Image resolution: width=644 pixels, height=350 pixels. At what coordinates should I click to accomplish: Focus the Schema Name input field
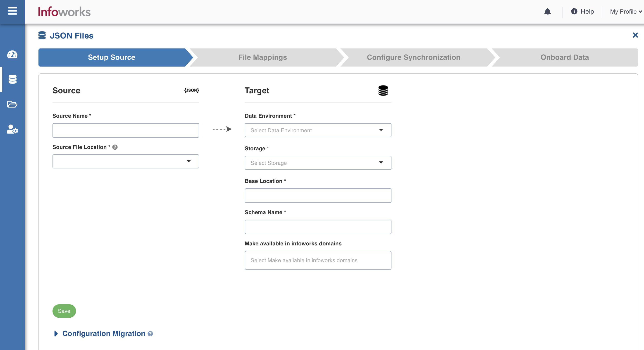318,227
